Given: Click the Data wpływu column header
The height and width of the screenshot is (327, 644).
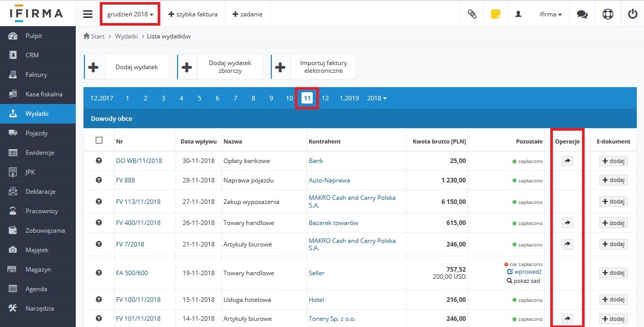Looking at the screenshot, I should [x=199, y=141].
